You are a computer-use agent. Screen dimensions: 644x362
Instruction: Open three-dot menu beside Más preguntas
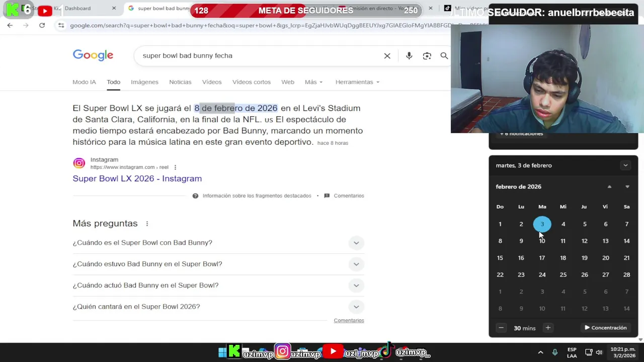click(147, 224)
